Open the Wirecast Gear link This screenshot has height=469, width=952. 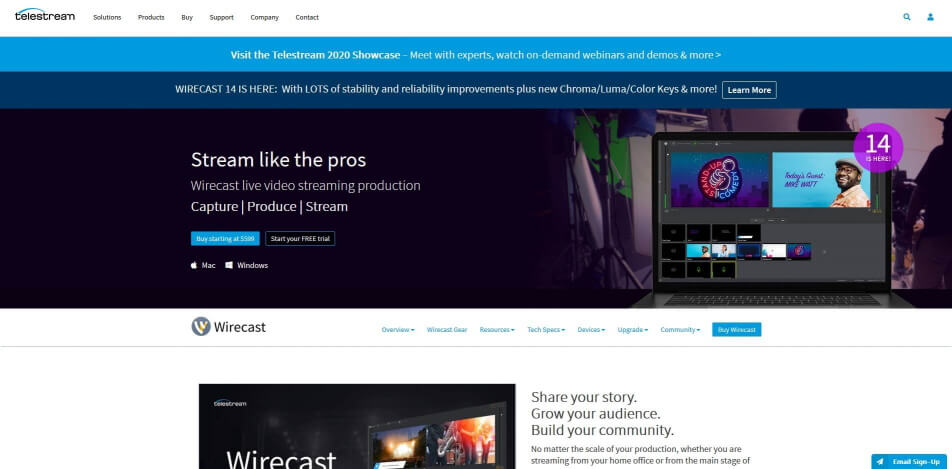pos(447,330)
